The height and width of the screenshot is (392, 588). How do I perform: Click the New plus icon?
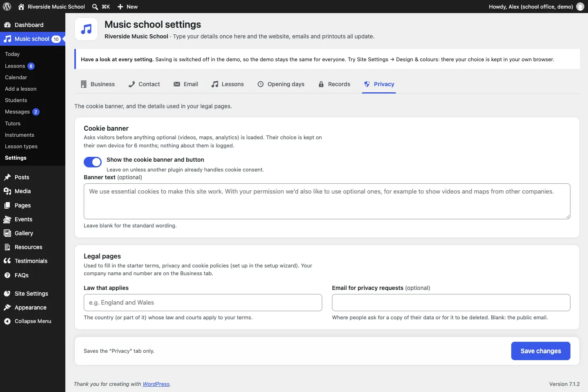[x=120, y=7]
